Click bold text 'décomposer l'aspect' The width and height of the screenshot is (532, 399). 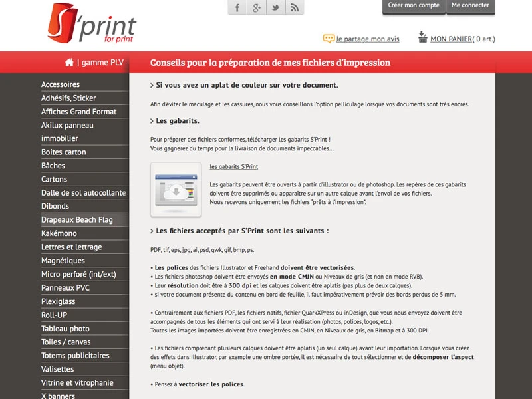pyautogui.click(x=443, y=357)
